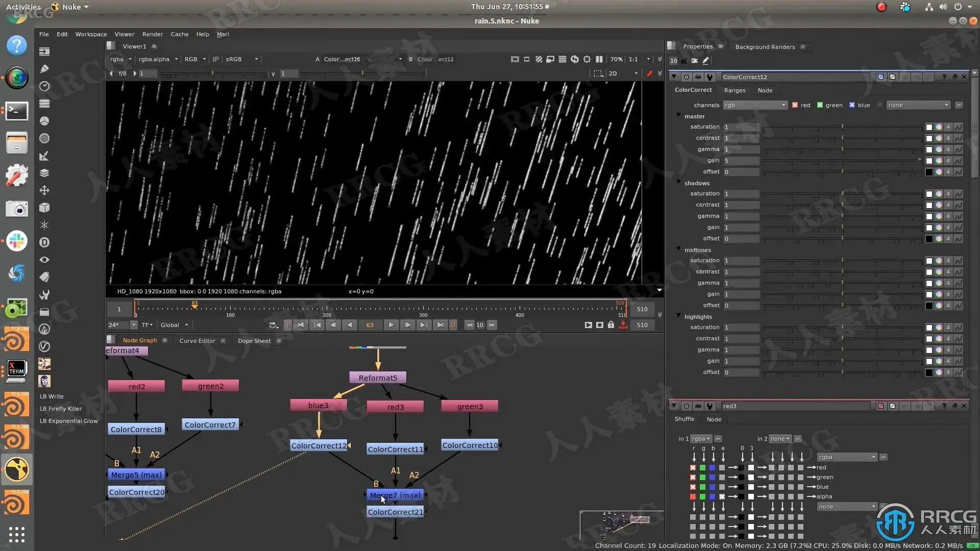Open the Deep nodes toolbar icon
This screenshot has width=980, height=551.
(44, 242)
